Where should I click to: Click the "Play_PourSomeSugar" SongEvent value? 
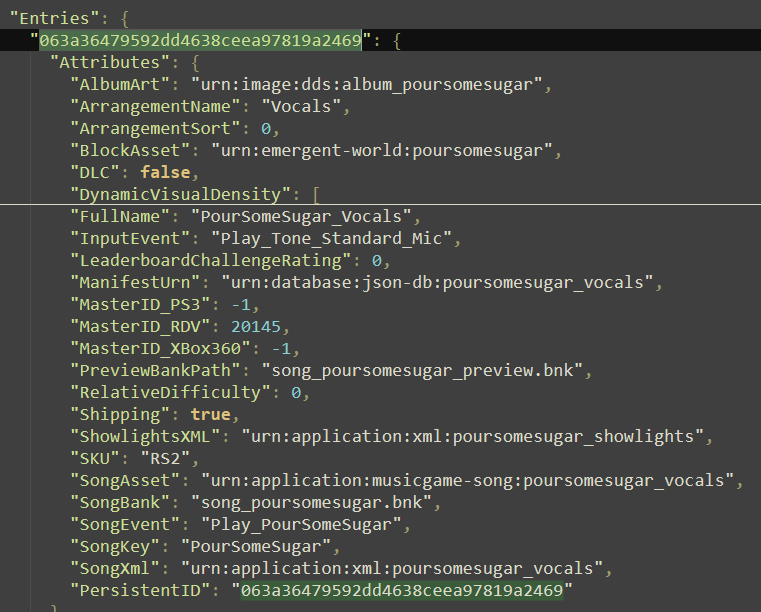click(306, 524)
